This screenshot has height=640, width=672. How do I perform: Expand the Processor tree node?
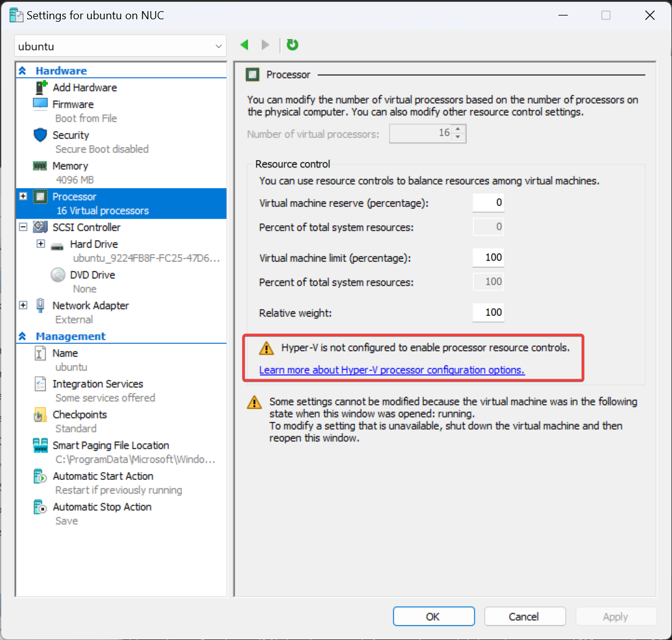[x=24, y=196]
